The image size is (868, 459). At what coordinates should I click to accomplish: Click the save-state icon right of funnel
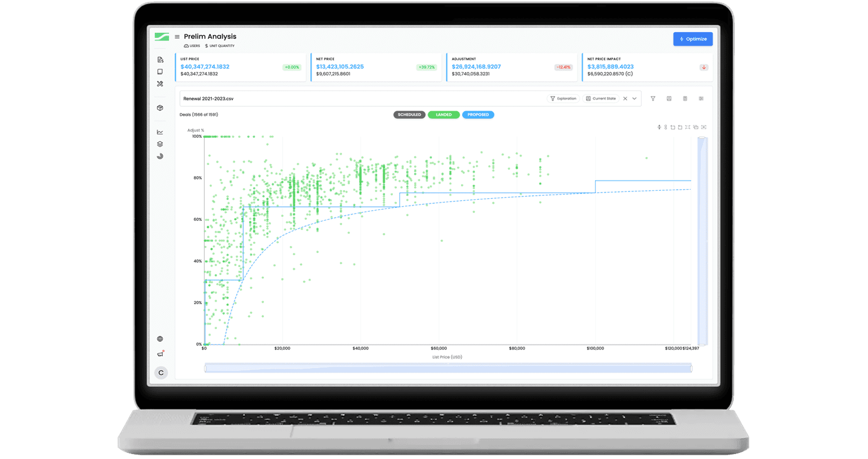click(669, 99)
